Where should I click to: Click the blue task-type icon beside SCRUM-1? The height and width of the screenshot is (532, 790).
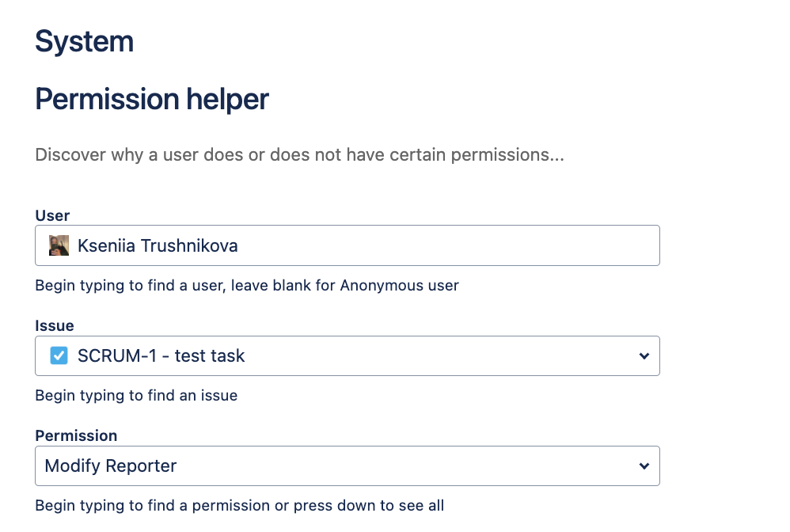point(59,355)
